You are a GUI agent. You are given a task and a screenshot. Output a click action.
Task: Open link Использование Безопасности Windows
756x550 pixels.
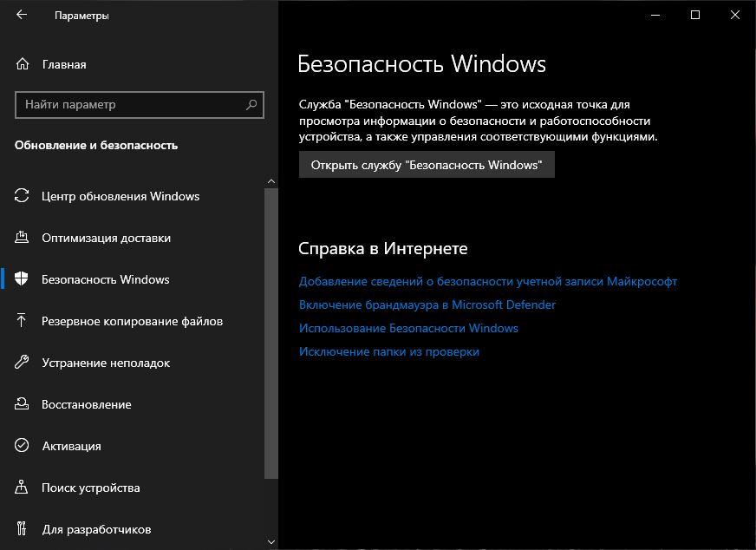pos(408,328)
